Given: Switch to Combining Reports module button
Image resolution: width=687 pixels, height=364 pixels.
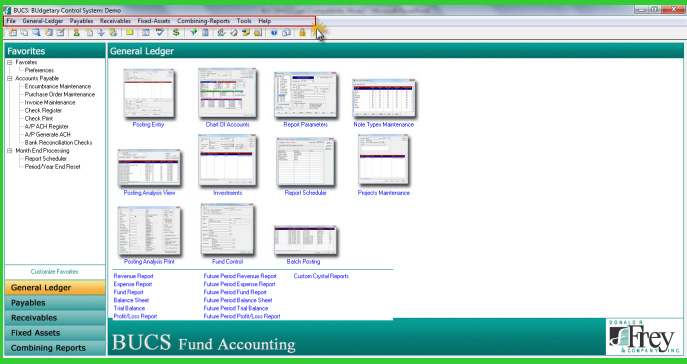Looking at the screenshot, I should [x=55, y=348].
